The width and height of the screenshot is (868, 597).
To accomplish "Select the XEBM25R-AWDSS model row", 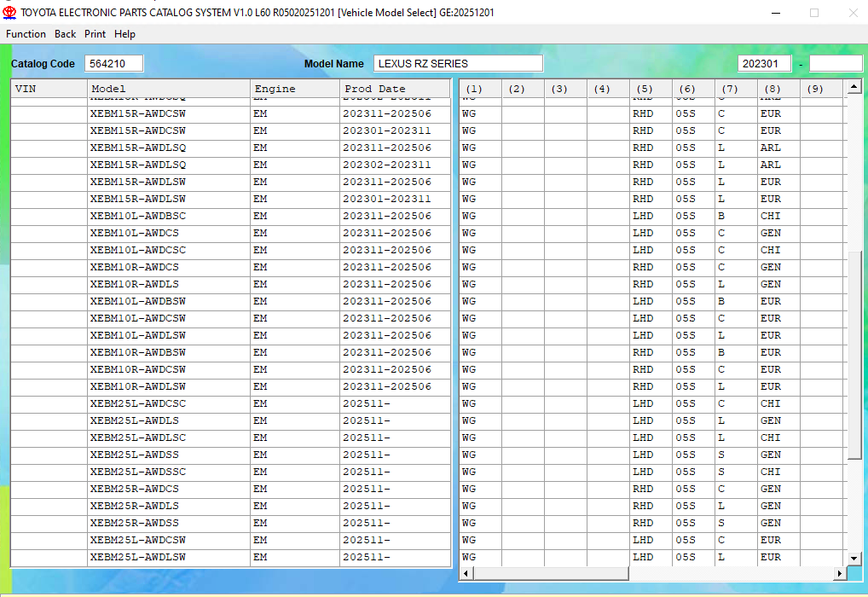I will [134, 523].
